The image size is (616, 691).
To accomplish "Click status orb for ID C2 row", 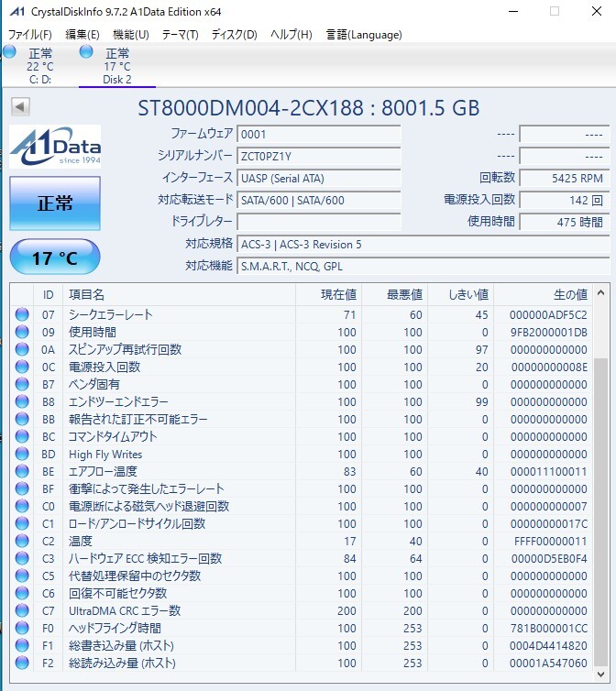I will click(22, 541).
